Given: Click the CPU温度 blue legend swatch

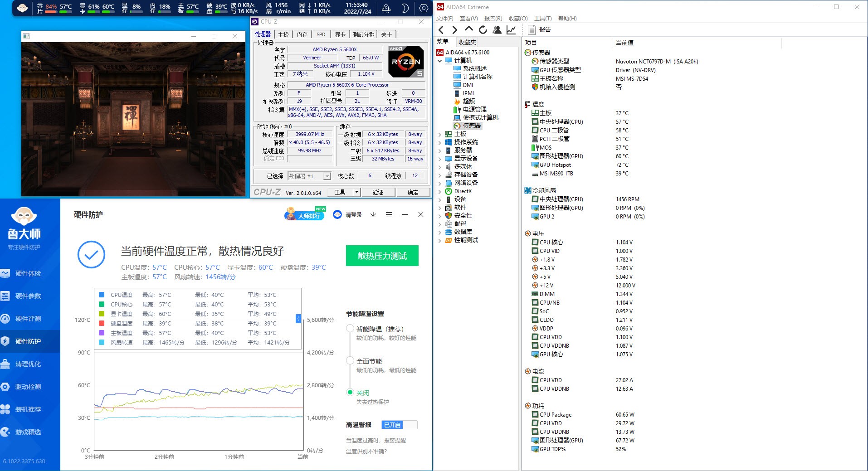Looking at the screenshot, I should [102, 295].
